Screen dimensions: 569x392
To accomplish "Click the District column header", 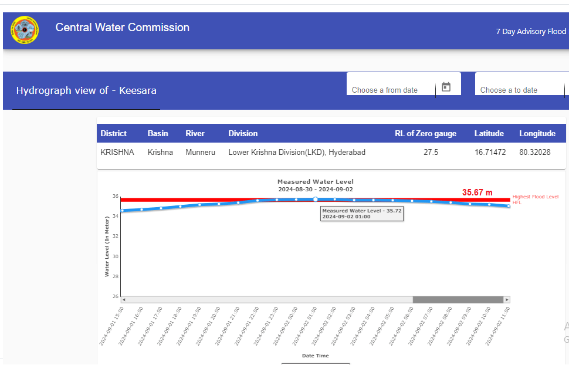I will click(113, 133).
